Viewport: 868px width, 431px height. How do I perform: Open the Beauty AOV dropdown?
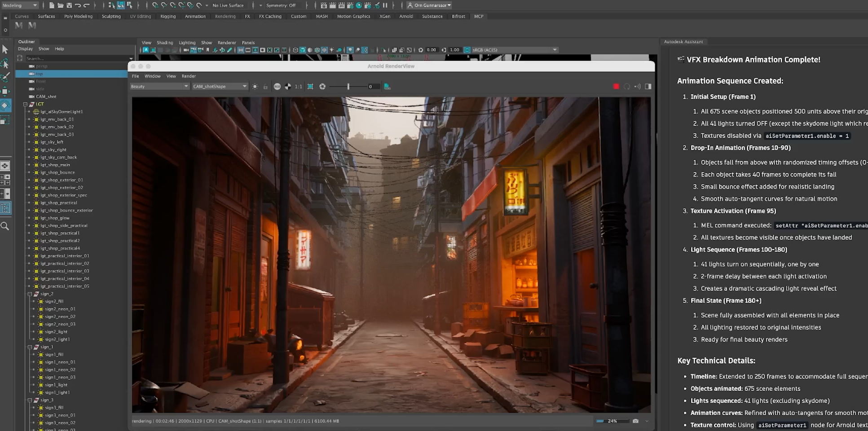point(159,87)
